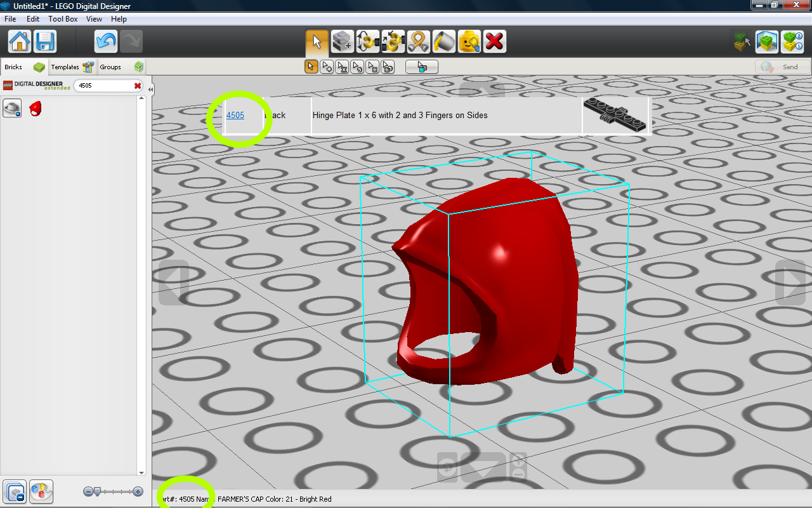Choose the red X Delete tool

click(x=495, y=42)
